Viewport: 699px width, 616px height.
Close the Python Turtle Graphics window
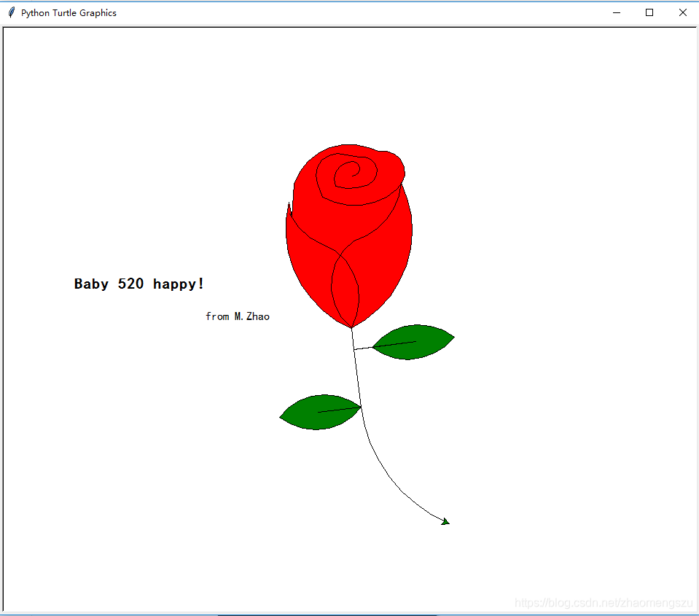tap(682, 12)
